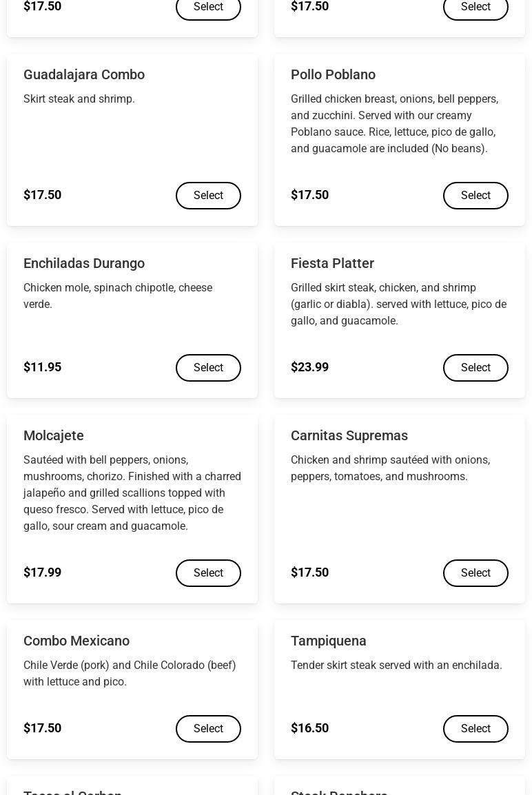Click the Molcajete dish name
The width and height of the screenshot is (532, 795).
click(54, 435)
